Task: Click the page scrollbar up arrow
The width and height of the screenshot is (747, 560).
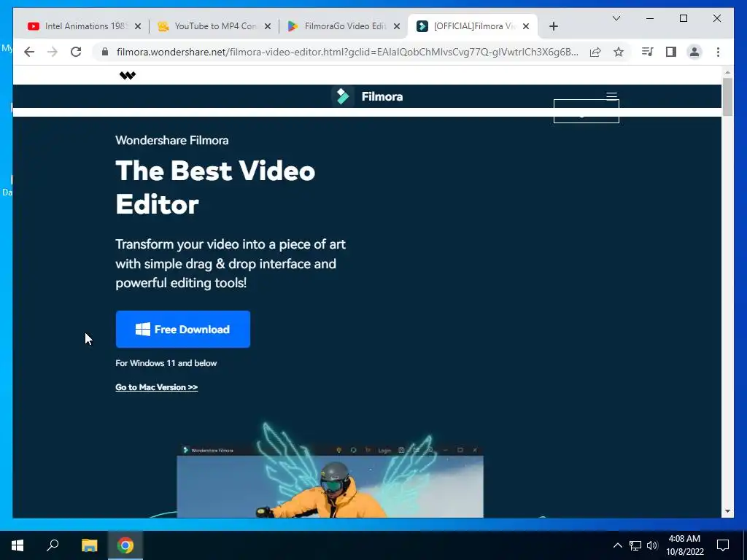Action: [727, 72]
